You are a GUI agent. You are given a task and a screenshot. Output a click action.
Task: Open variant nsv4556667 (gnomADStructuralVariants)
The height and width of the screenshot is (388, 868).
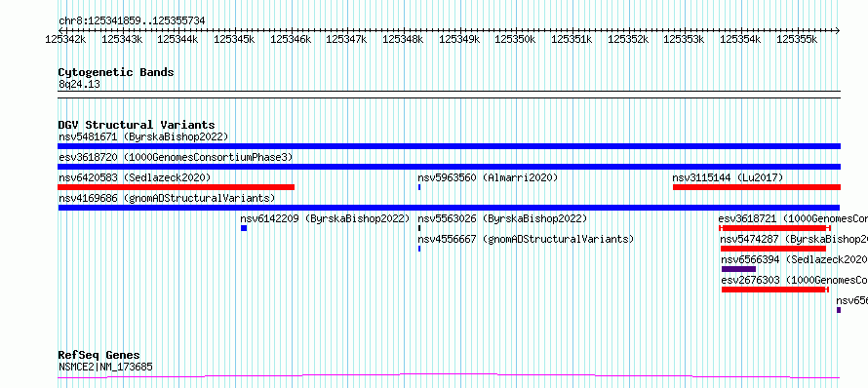(526, 239)
